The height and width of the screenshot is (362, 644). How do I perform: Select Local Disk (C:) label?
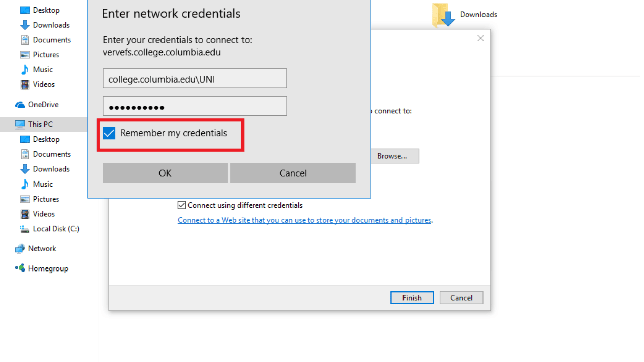coord(56,229)
